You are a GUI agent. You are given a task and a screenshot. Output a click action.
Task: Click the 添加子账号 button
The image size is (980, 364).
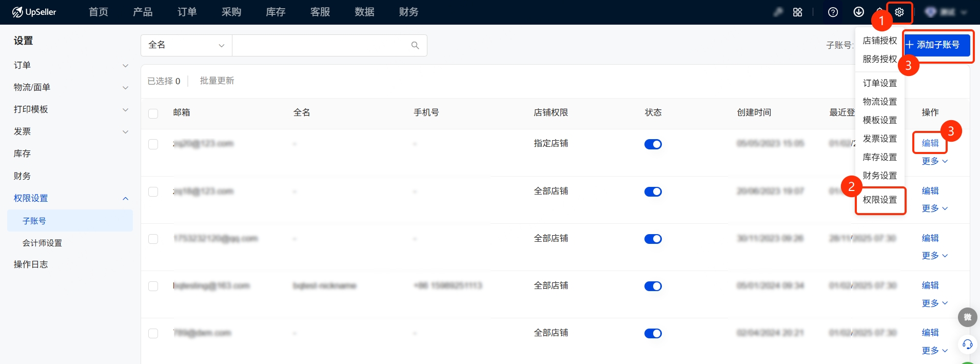pos(937,45)
